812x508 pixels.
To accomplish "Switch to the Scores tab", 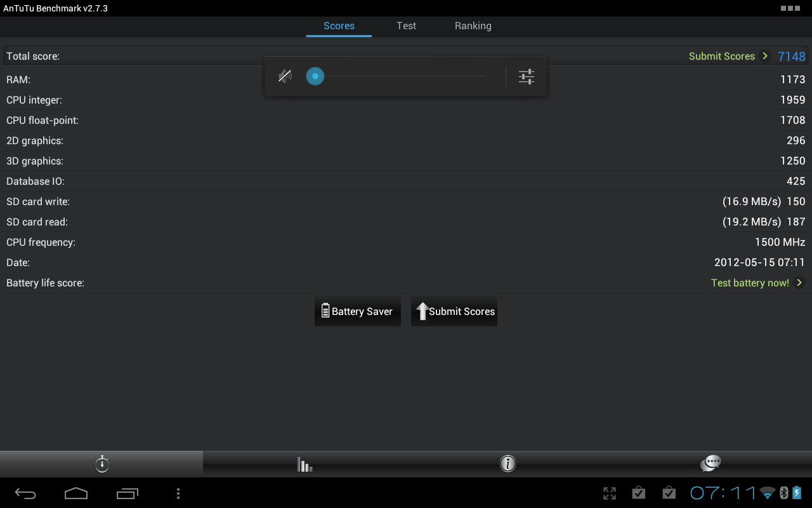I will (339, 26).
